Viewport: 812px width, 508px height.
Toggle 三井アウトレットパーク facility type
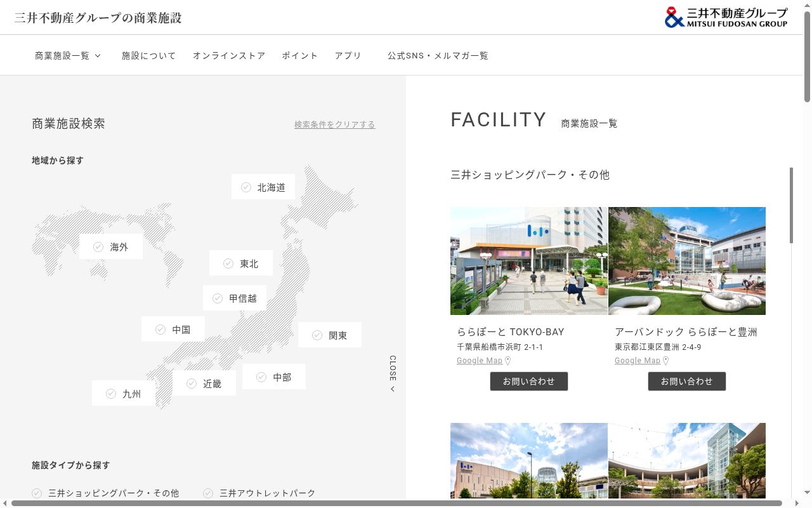tap(259, 493)
